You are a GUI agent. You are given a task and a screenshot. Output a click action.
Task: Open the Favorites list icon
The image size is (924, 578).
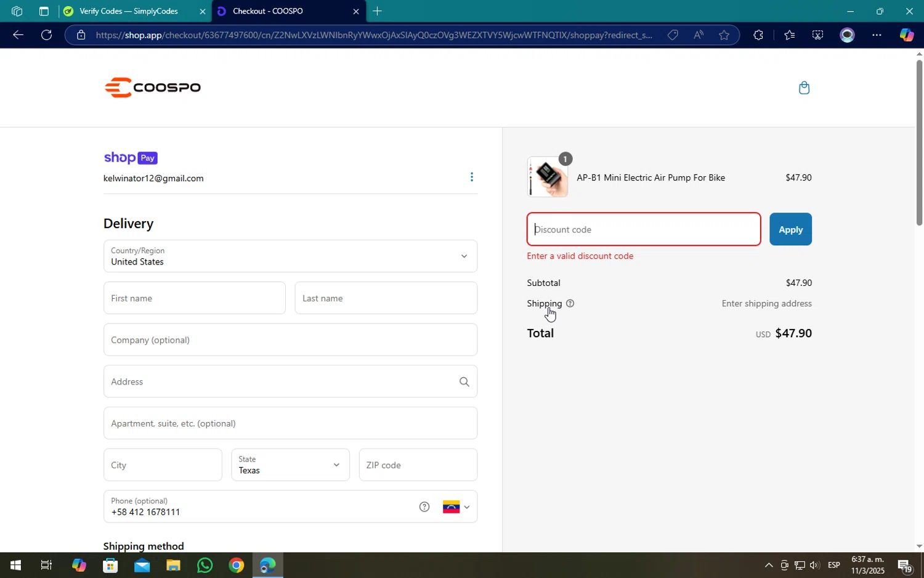point(789,35)
